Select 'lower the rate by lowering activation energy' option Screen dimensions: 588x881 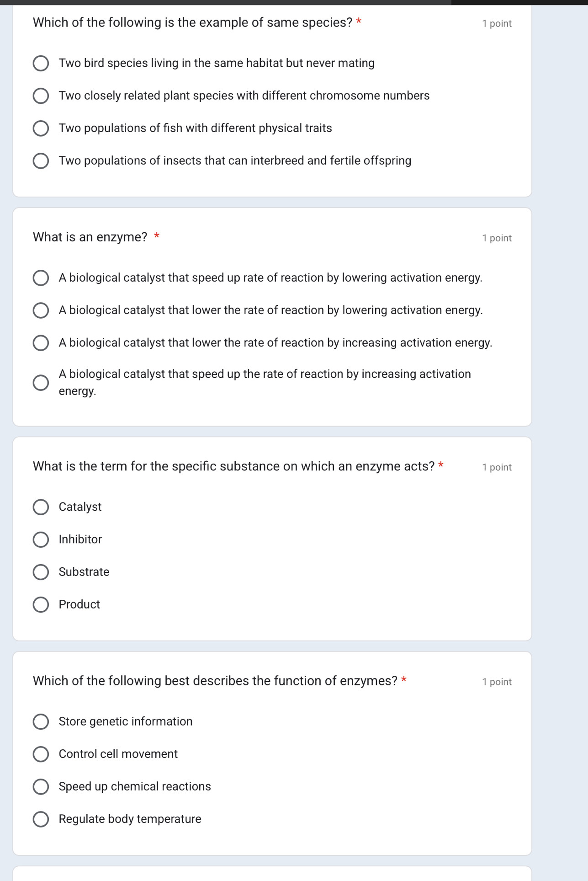[x=41, y=310]
